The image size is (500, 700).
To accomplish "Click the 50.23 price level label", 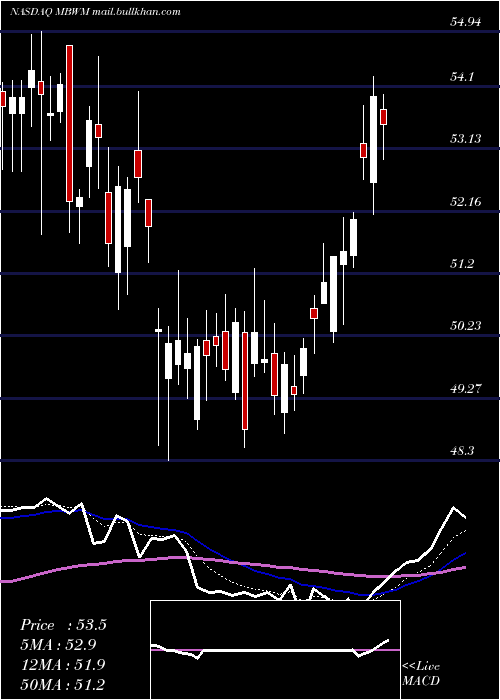I will 466,326.
